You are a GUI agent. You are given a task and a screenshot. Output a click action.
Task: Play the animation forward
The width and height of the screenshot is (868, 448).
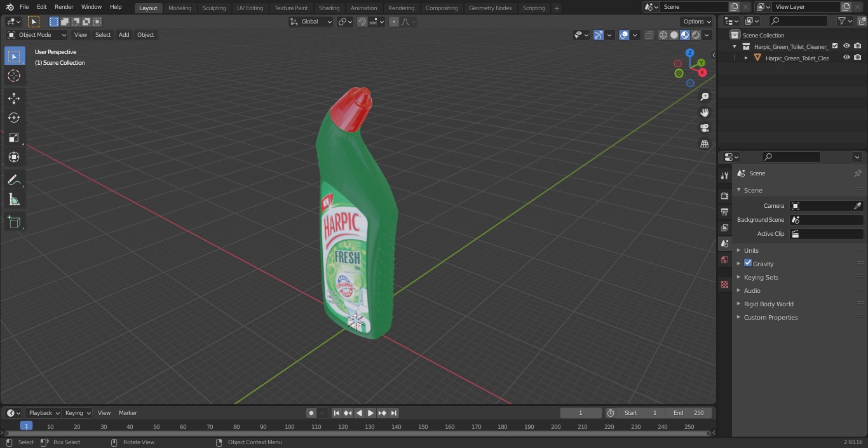click(370, 413)
